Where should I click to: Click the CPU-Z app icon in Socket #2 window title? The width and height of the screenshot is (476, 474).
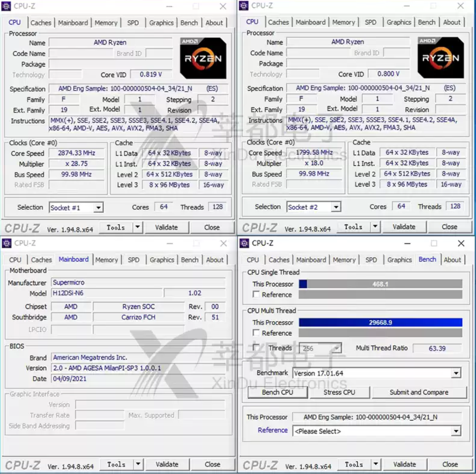click(x=244, y=5)
